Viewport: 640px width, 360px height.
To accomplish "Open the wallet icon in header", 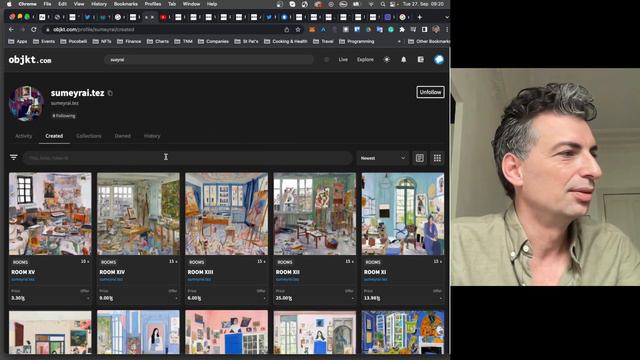I will pos(420,60).
